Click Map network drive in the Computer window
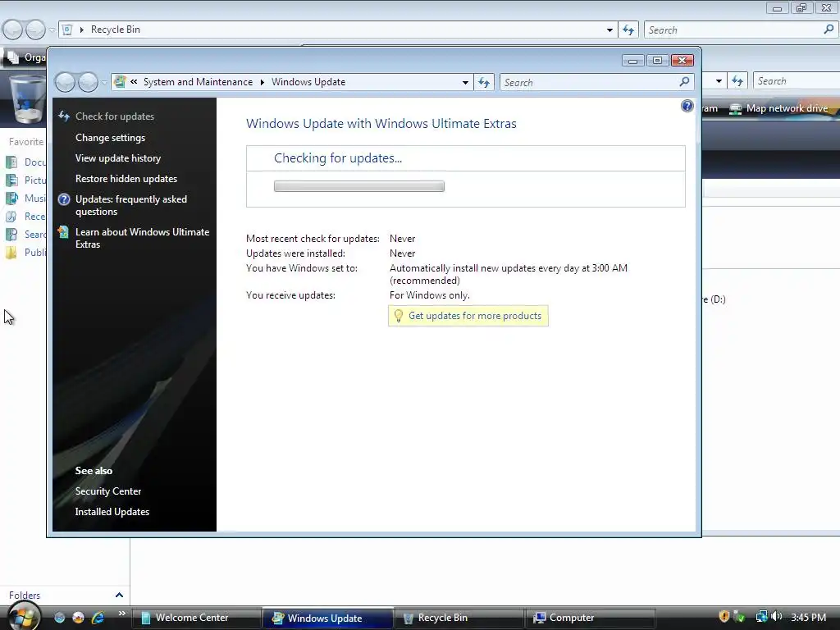840x630 pixels. click(779, 108)
